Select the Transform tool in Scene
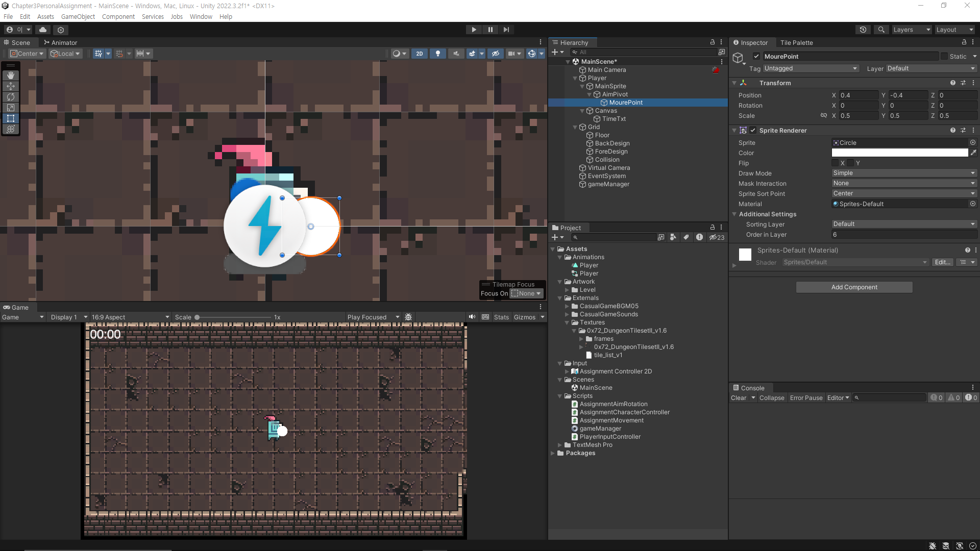980x551 pixels. (x=11, y=129)
